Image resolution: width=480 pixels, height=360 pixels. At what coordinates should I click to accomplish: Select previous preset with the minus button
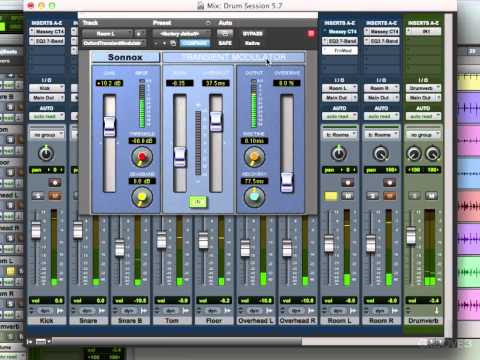[x=156, y=43]
